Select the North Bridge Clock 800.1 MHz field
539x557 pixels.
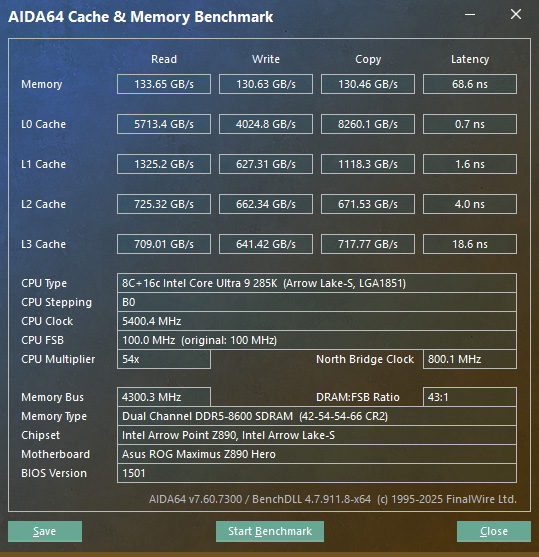click(x=470, y=359)
